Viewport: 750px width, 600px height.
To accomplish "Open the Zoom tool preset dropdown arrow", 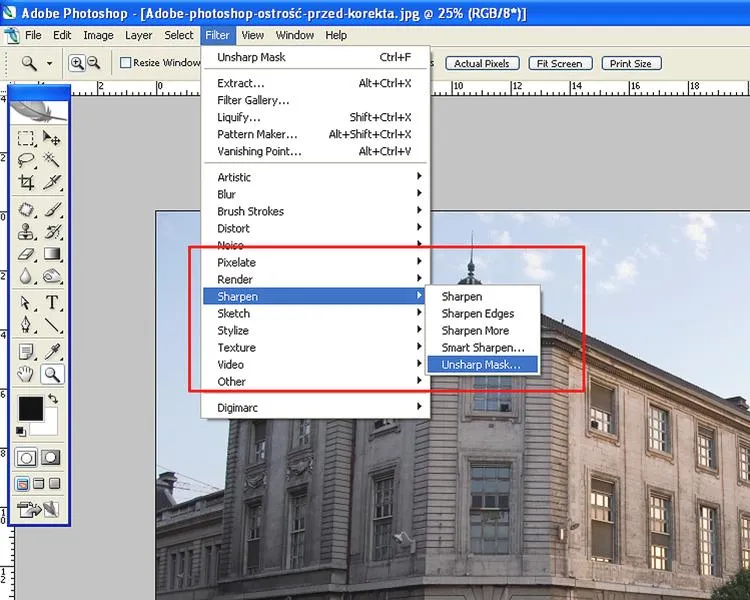I will 49,63.
